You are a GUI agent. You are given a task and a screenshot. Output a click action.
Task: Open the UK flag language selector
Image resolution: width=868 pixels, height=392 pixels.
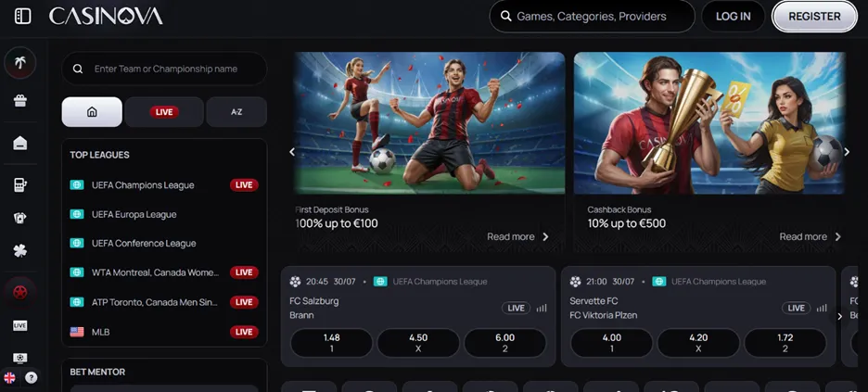[x=9, y=377]
